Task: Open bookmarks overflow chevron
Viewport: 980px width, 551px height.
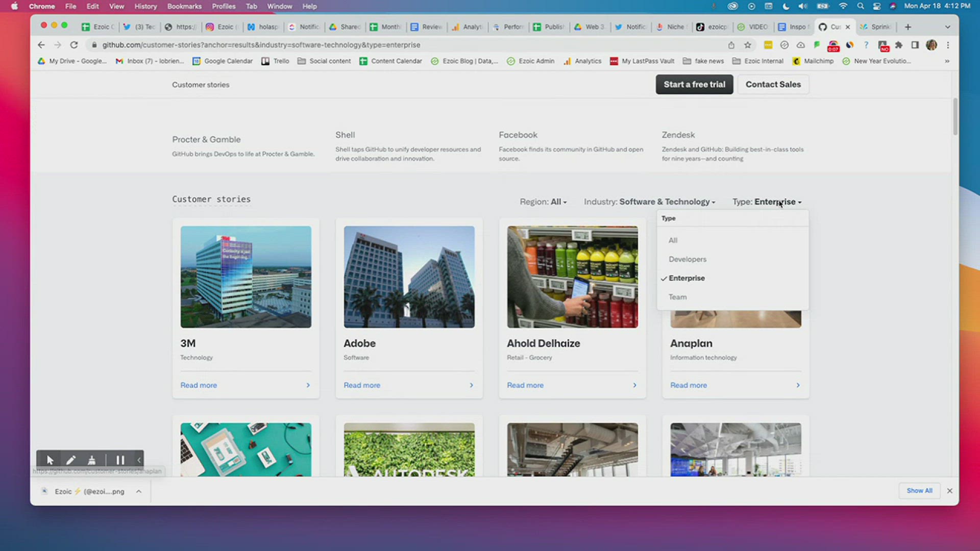Action: pyautogui.click(x=947, y=61)
